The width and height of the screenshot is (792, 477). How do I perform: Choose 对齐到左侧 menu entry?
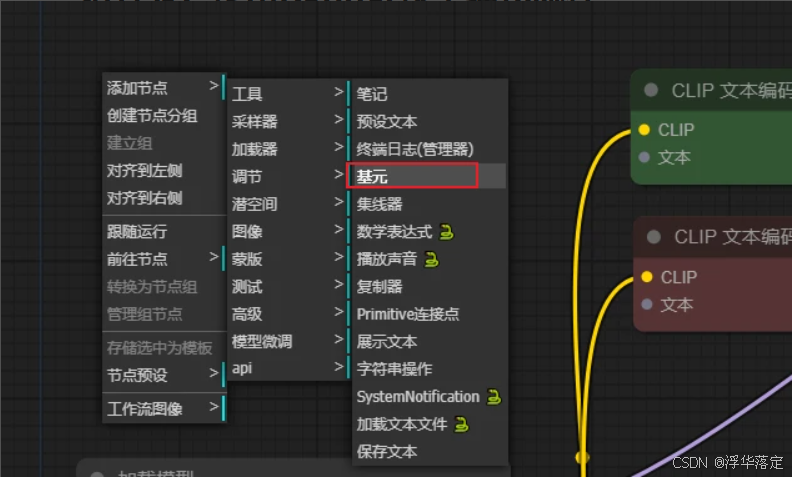pyautogui.click(x=164, y=170)
